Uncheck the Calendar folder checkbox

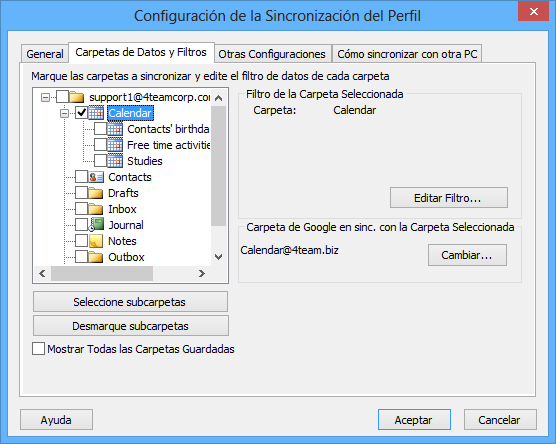point(82,113)
